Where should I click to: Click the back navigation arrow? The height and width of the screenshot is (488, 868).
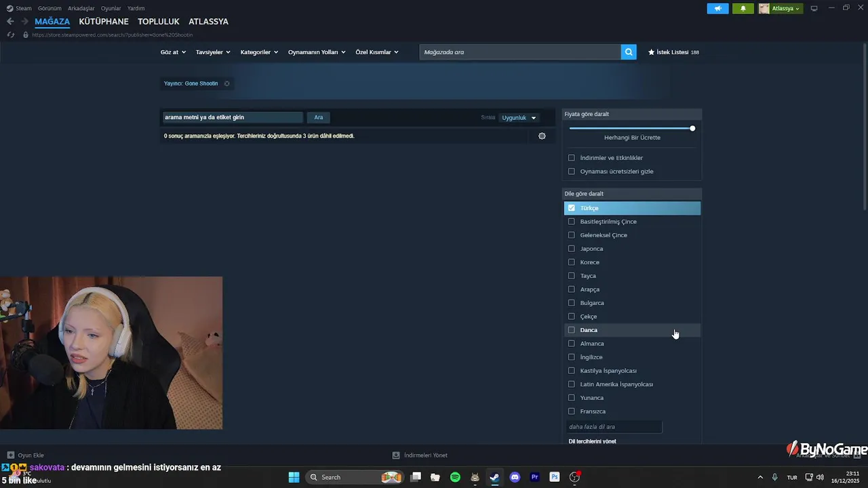10,22
